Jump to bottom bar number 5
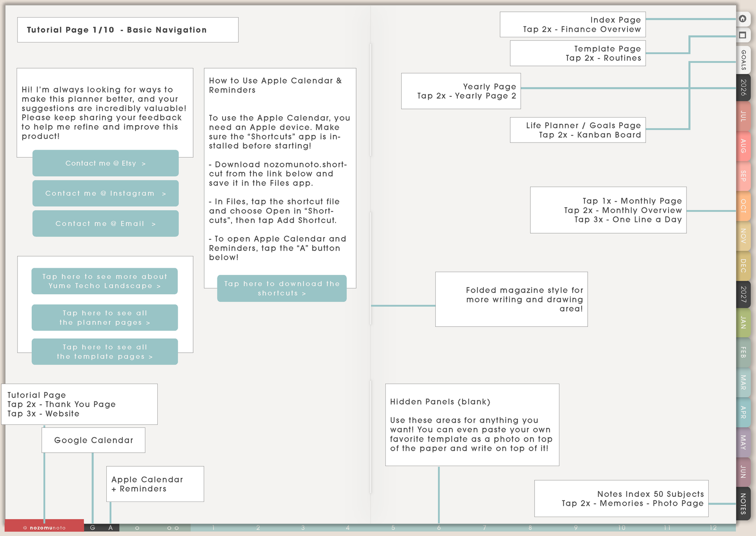This screenshot has height=536, width=756. (393, 528)
